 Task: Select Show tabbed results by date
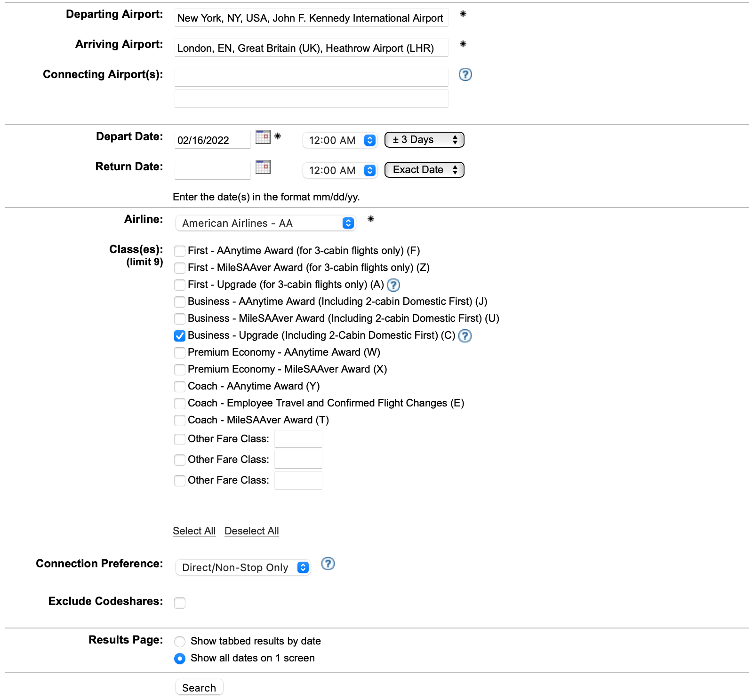[179, 641]
